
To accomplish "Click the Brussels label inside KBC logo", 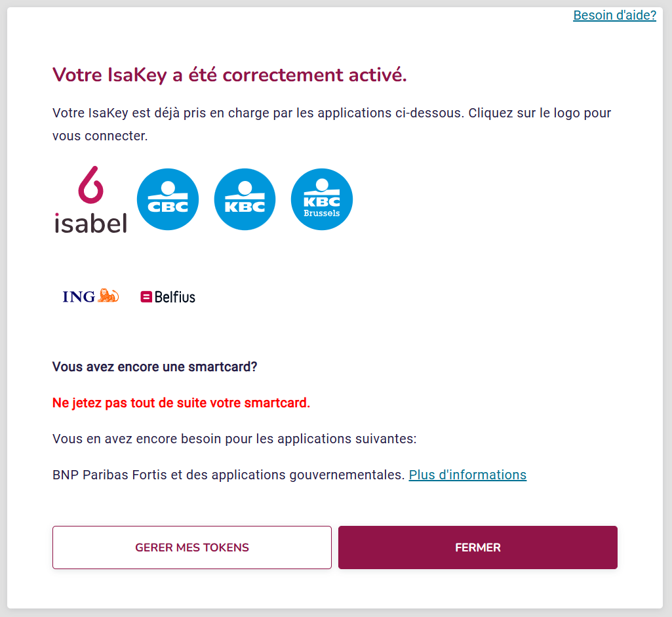I will (322, 213).
